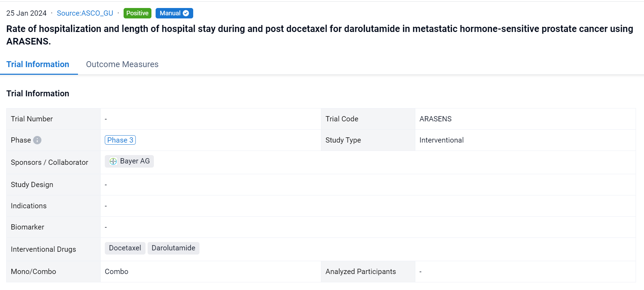The height and width of the screenshot is (290, 644).
Task: Click the Phase 3 tag link
Action: pos(120,140)
